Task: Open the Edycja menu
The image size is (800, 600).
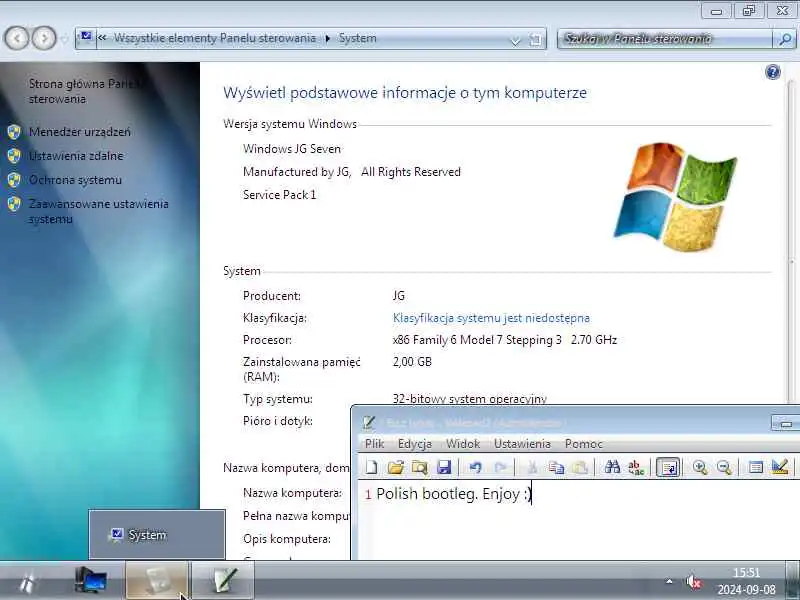Action: 415,444
